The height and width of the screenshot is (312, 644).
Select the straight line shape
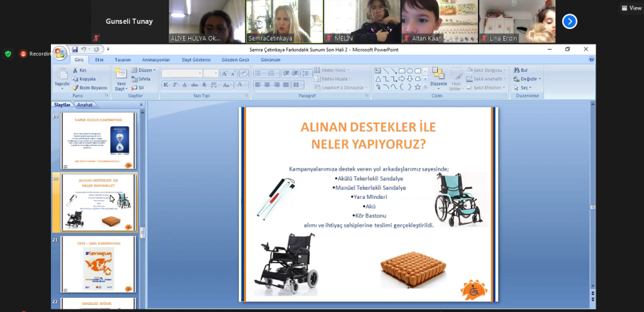pyautogui.click(x=386, y=71)
